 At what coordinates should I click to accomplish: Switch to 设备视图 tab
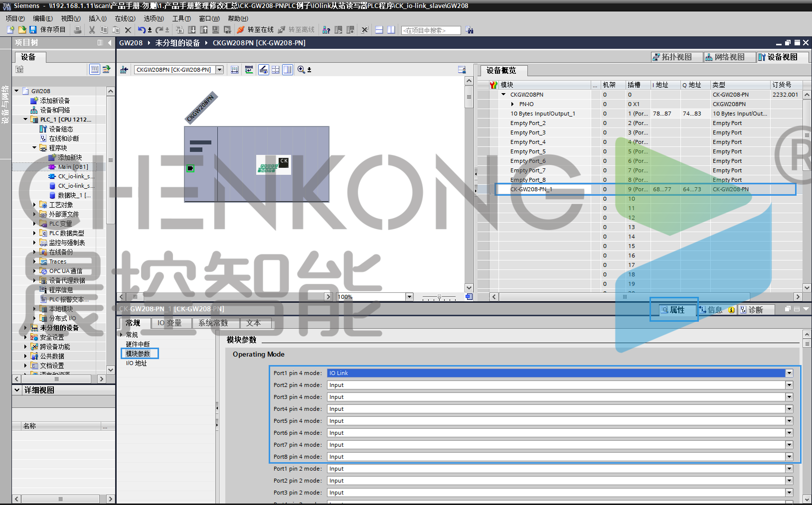click(x=782, y=57)
